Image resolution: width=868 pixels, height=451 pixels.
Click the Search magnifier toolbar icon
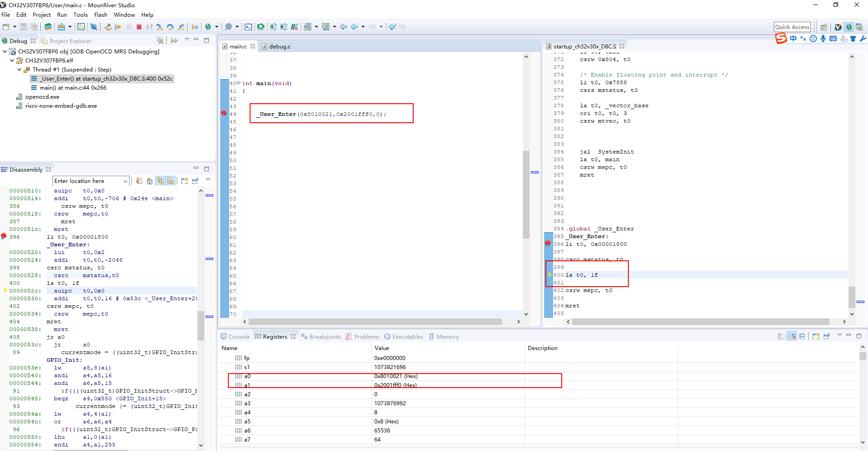point(229,27)
